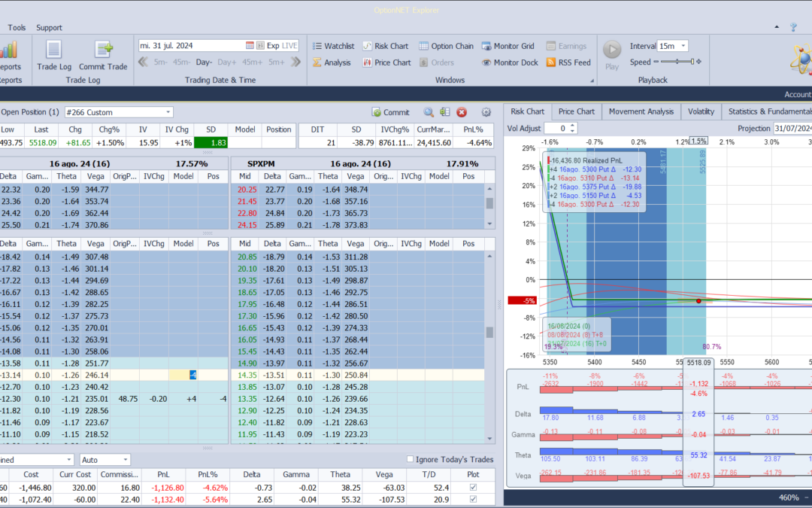Open the Option Chain window
The width and height of the screenshot is (812, 508).
point(446,46)
